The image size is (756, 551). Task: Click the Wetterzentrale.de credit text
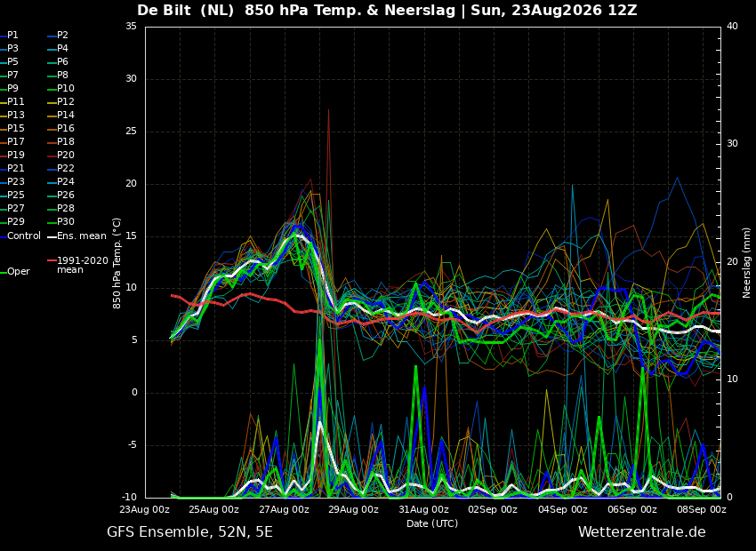coord(642,532)
